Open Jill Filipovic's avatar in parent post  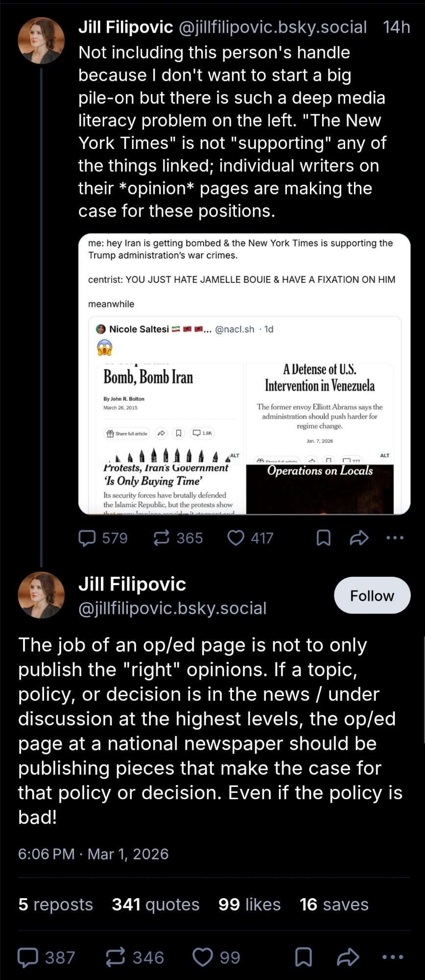(x=42, y=41)
